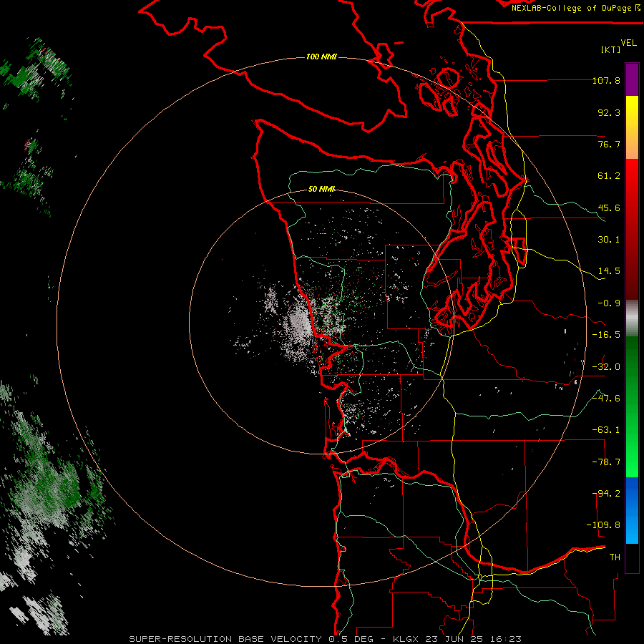
Task: Click the -32.0 velocity scale value
Action: click(606, 367)
